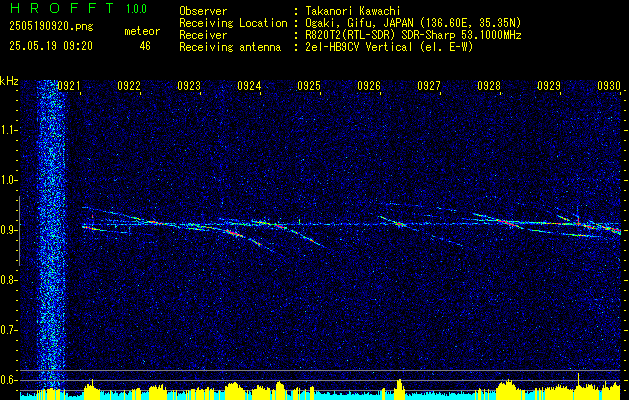Click the 0924 time marker

pos(249,86)
